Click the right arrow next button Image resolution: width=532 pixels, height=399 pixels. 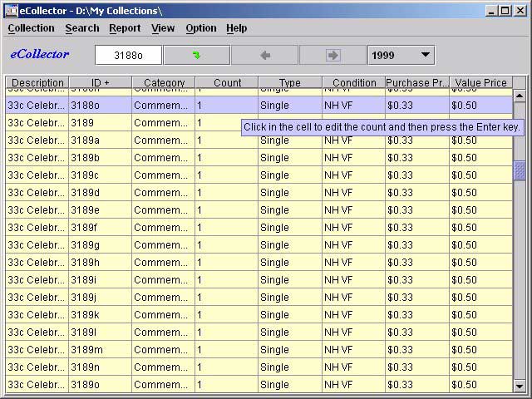(332, 56)
